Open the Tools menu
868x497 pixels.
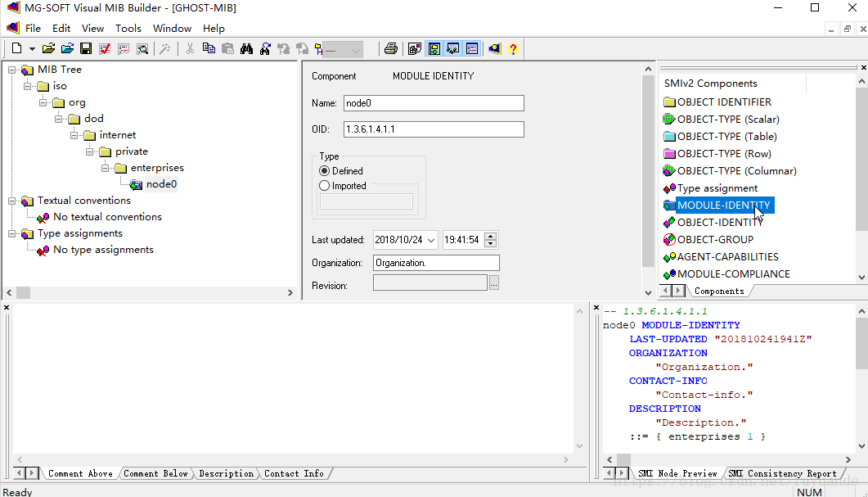pyautogui.click(x=128, y=29)
